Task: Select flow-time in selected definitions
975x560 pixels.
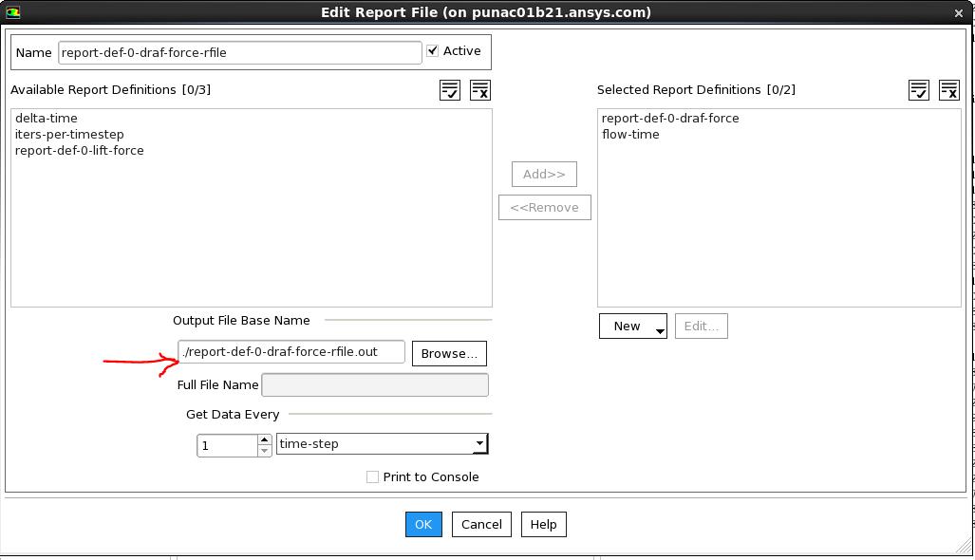Action: (630, 134)
